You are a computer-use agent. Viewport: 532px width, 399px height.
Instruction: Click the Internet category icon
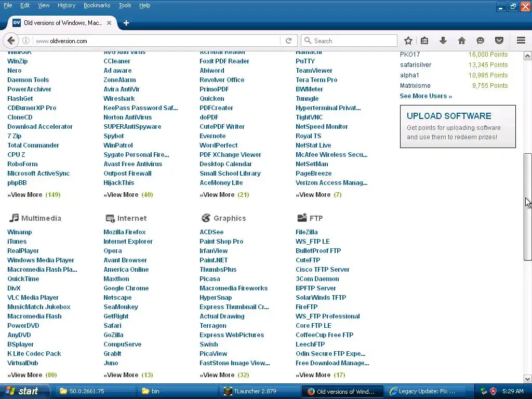pyautogui.click(x=110, y=218)
